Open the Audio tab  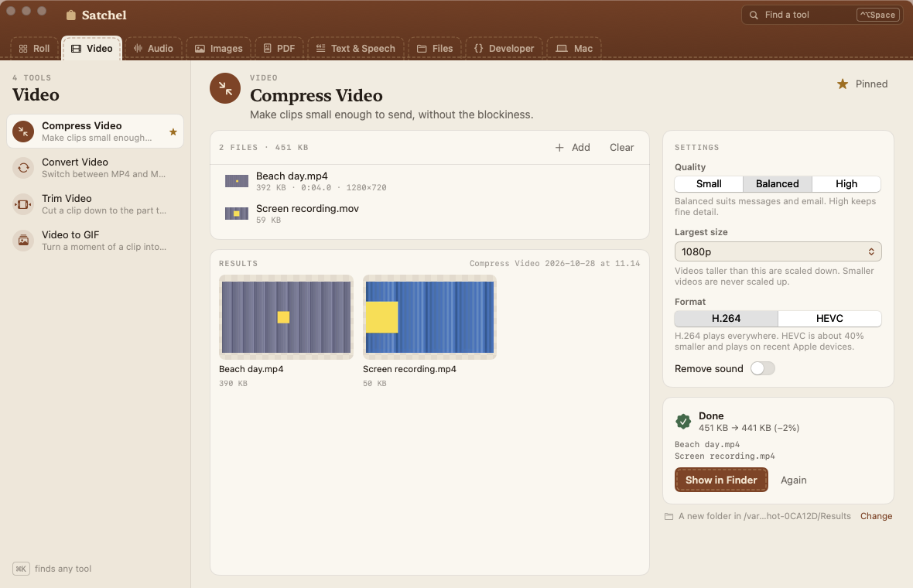coord(153,48)
